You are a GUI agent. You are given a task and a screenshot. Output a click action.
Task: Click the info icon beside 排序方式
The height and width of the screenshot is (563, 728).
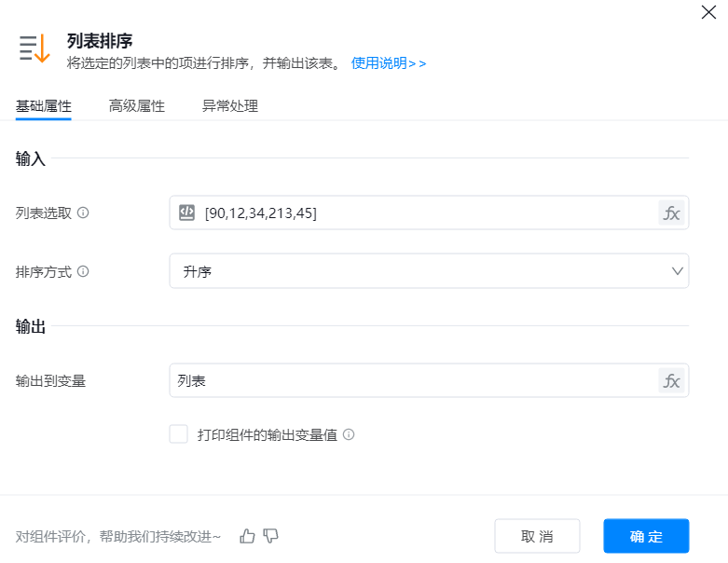tap(83, 272)
